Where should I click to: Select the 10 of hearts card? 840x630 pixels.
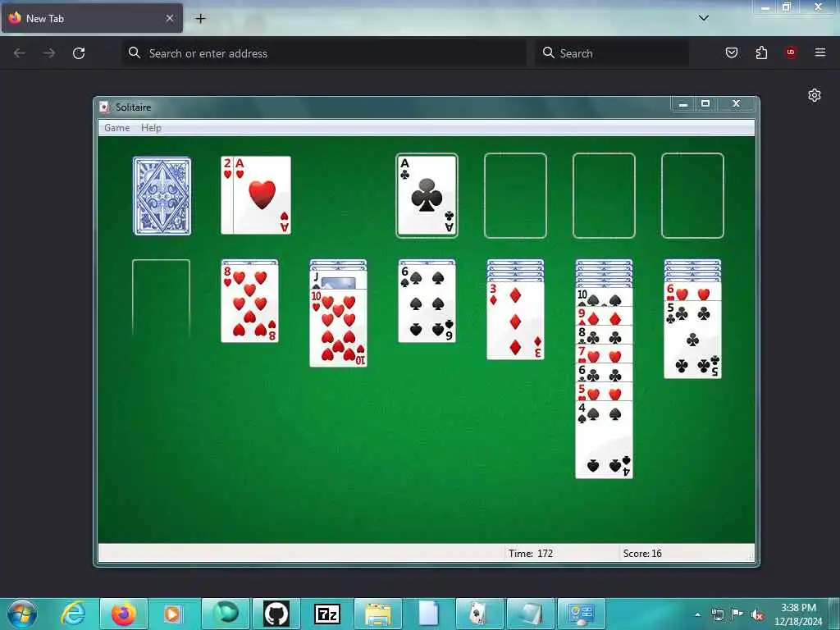338,328
